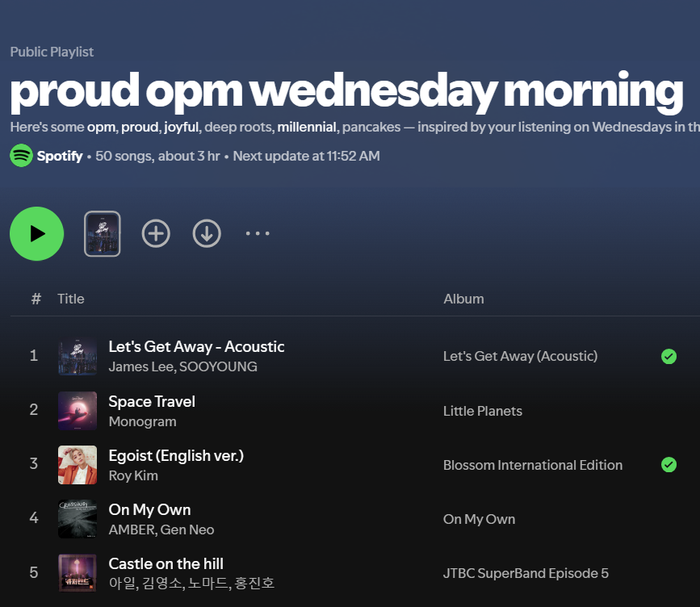Click 'Next update at 11:52 AM' text
The width and height of the screenshot is (700, 607).
click(306, 156)
